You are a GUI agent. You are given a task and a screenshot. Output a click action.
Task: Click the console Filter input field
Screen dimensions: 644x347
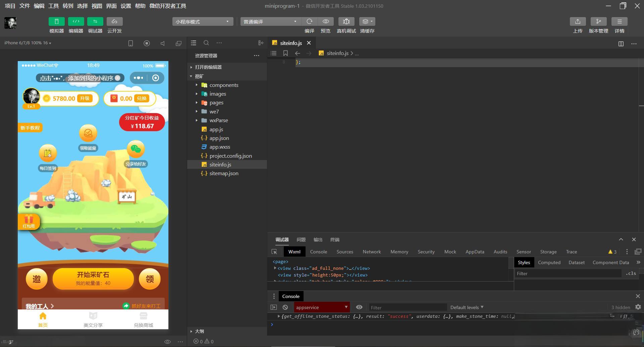tap(408, 307)
